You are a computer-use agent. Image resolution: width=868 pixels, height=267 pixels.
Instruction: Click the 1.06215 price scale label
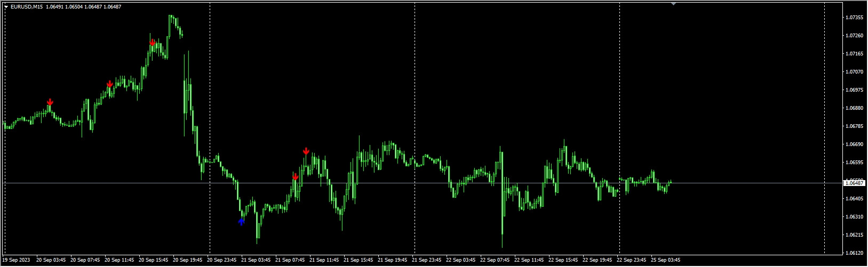(855, 235)
